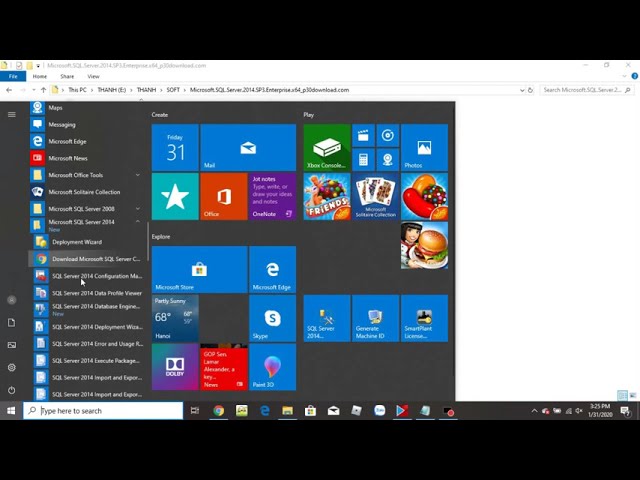The height and width of the screenshot is (480, 640).
Task: Open the Hanoi weather tile
Action: coord(175,318)
